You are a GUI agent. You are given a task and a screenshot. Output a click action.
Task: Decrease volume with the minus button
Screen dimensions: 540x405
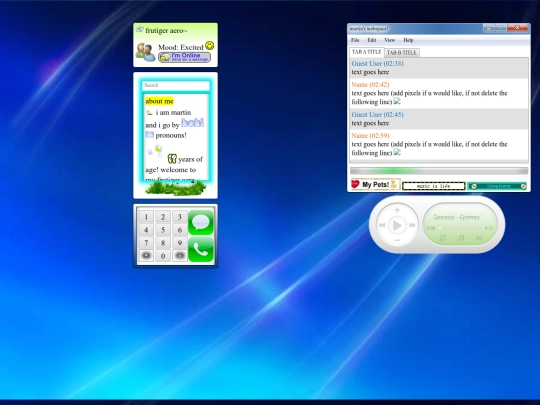[x=397, y=240]
